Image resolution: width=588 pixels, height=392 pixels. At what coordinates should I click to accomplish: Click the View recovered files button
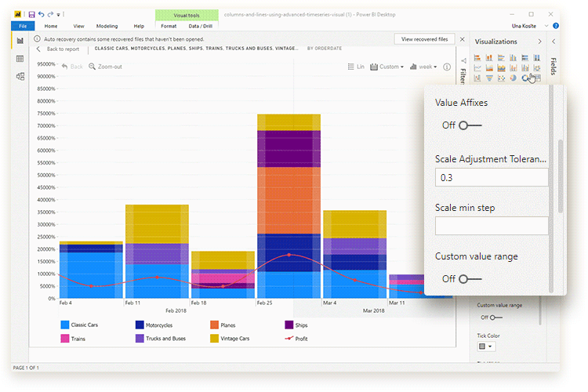[424, 38]
